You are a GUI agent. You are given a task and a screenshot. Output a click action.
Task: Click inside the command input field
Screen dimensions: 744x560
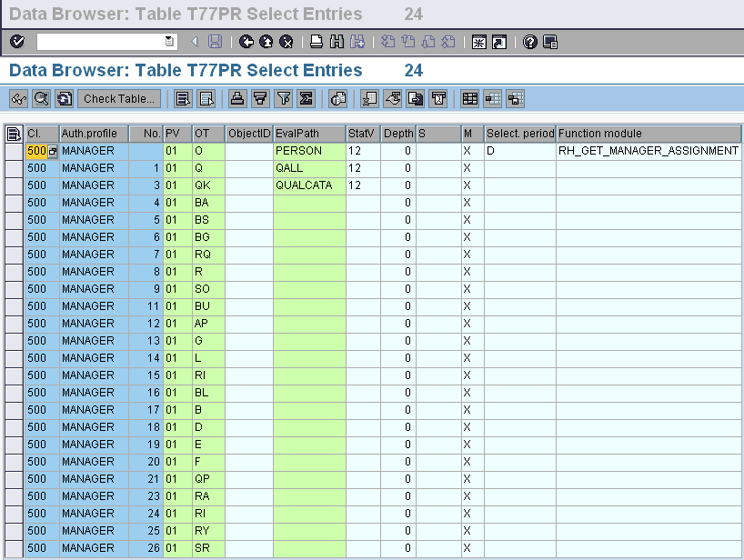point(101,42)
